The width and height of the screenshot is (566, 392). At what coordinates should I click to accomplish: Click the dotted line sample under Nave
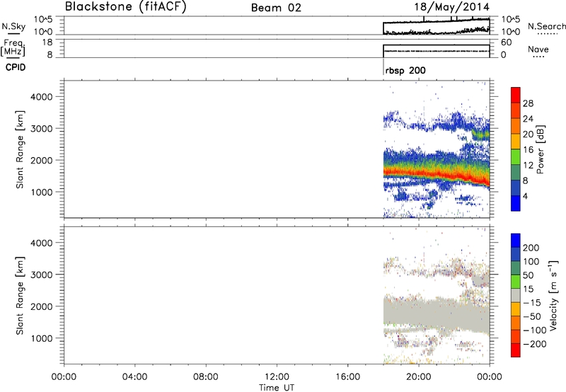[539, 57]
